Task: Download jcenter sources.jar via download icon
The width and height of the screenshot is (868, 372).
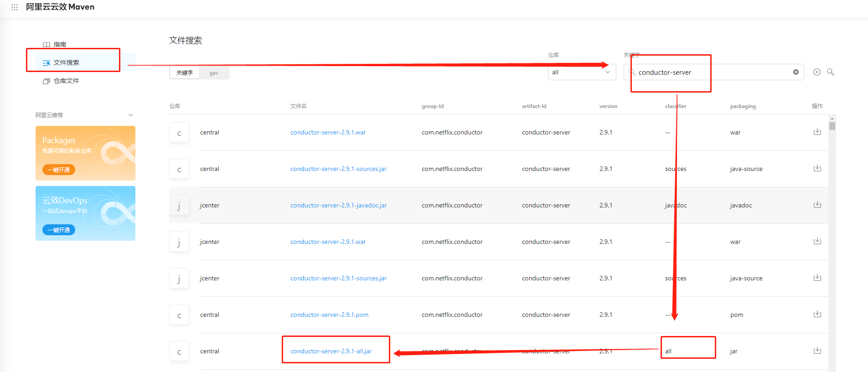Action: tap(817, 278)
